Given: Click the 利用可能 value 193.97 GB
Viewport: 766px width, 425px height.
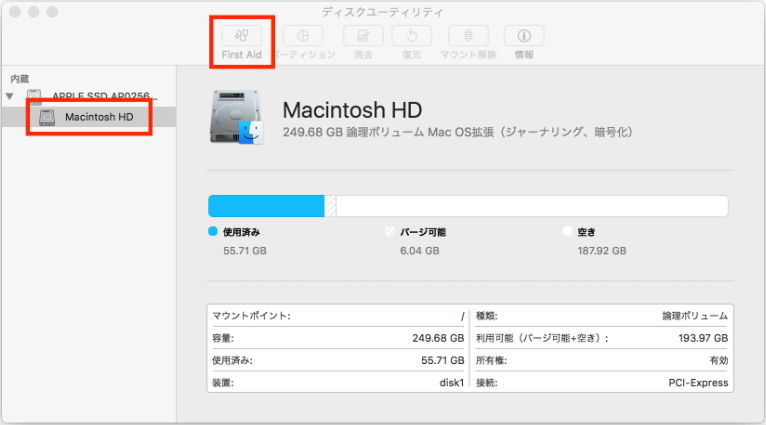Looking at the screenshot, I should coord(703,338).
